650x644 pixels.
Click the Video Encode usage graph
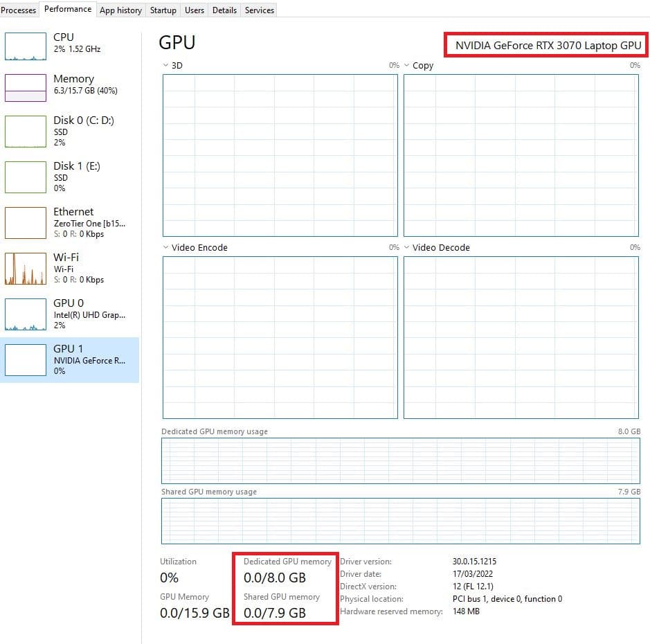pyautogui.click(x=280, y=337)
